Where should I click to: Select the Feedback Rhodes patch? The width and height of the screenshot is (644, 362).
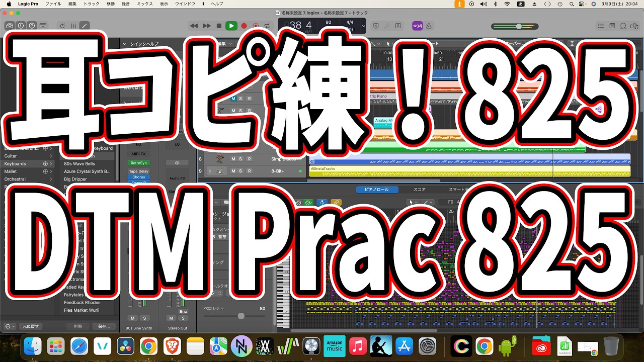click(x=82, y=303)
